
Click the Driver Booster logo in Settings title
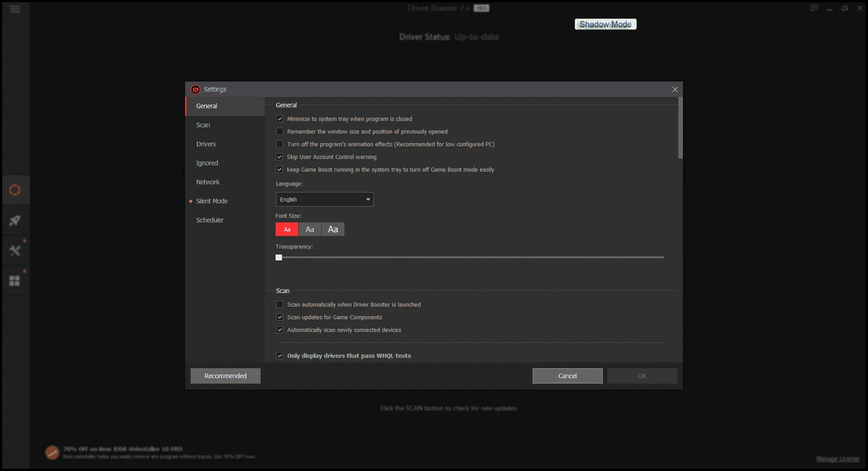(x=196, y=90)
